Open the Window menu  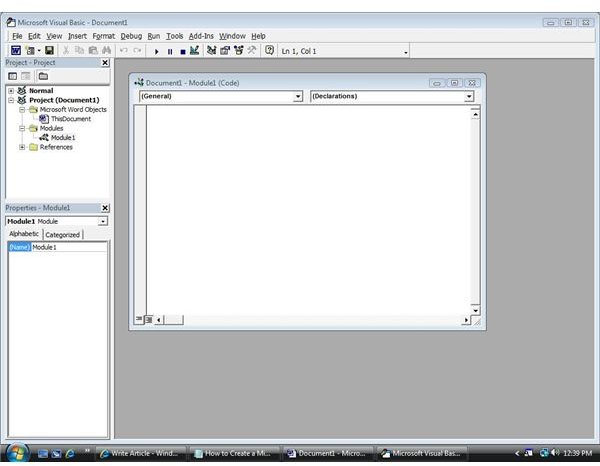(232, 36)
